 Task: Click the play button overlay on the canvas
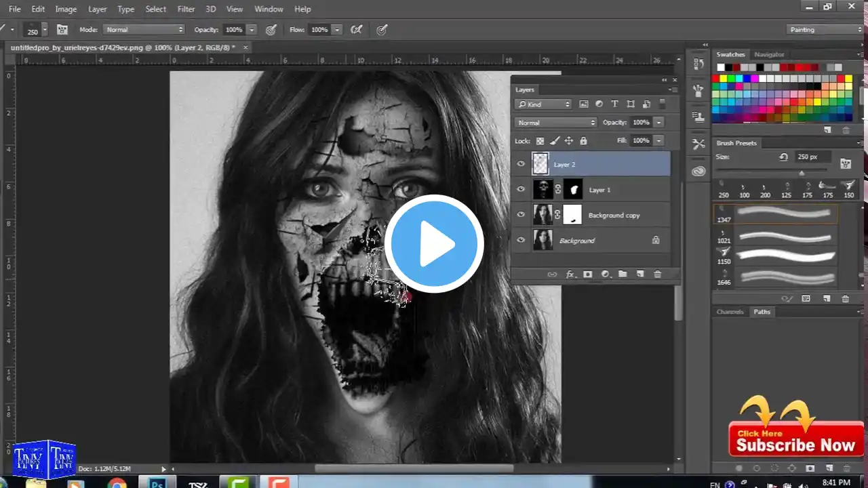pyautogui.click(x=435, y=244)
